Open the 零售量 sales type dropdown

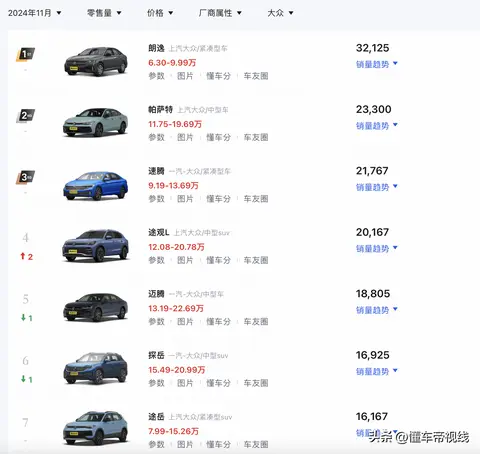click(104, 13)
